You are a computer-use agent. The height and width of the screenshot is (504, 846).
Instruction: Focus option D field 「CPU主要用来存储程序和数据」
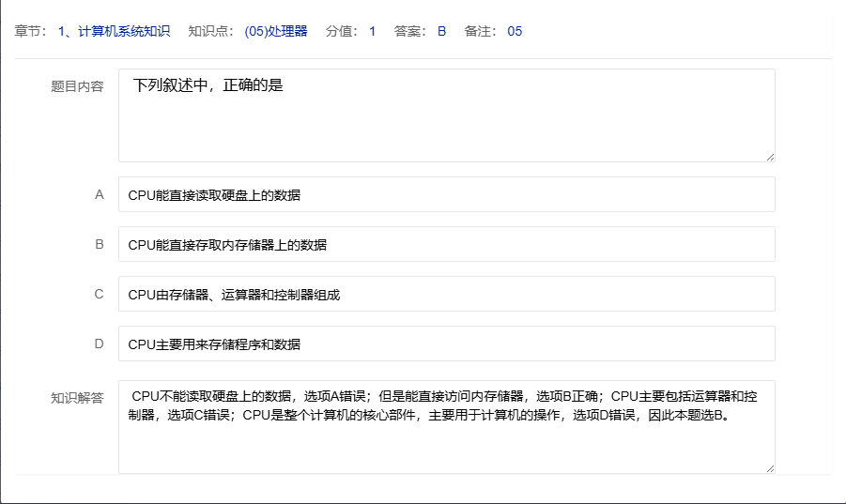[x=446, y=344]
